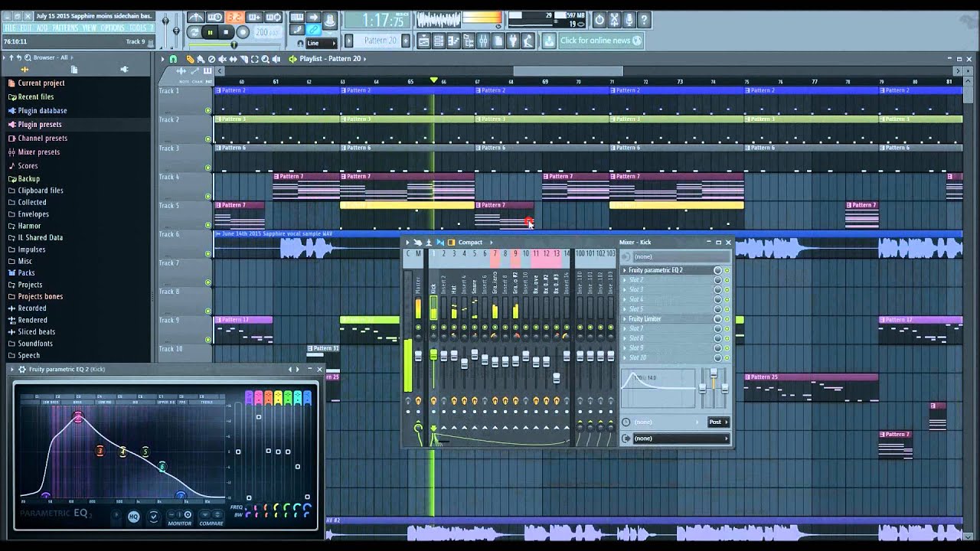Open the mixer view icon in toolbar
The image size is (980, 551).
485,41
